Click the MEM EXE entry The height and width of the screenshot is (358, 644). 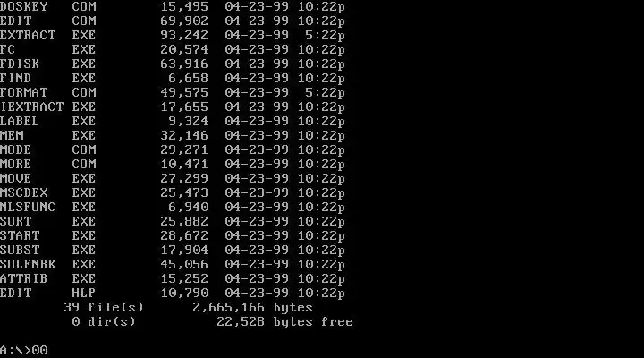[173, 136]
